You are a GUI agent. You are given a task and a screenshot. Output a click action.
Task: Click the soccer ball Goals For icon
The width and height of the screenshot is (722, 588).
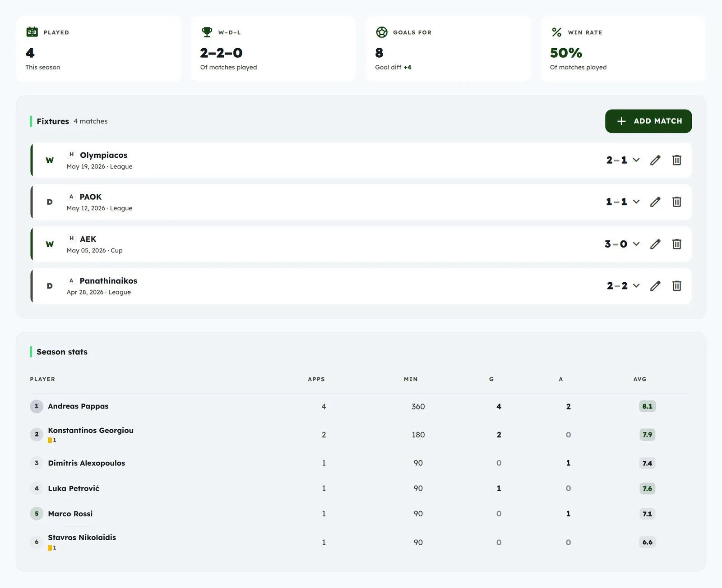click(382, 32)
